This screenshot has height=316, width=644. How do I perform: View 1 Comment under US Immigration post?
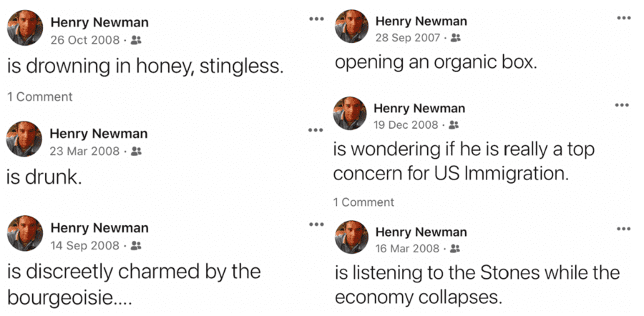(364, 202)
